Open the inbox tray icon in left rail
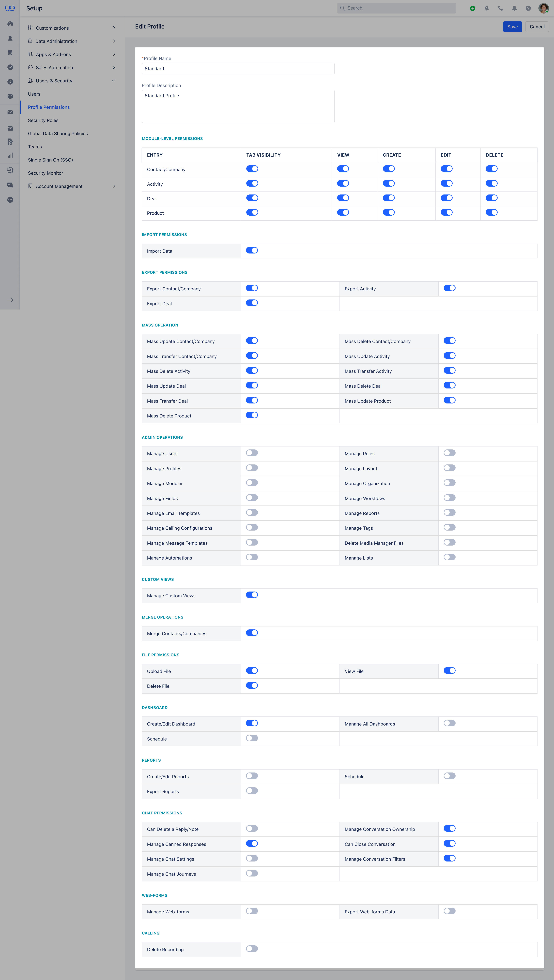This screenshot has width=554, height=980. click(10, 128)
